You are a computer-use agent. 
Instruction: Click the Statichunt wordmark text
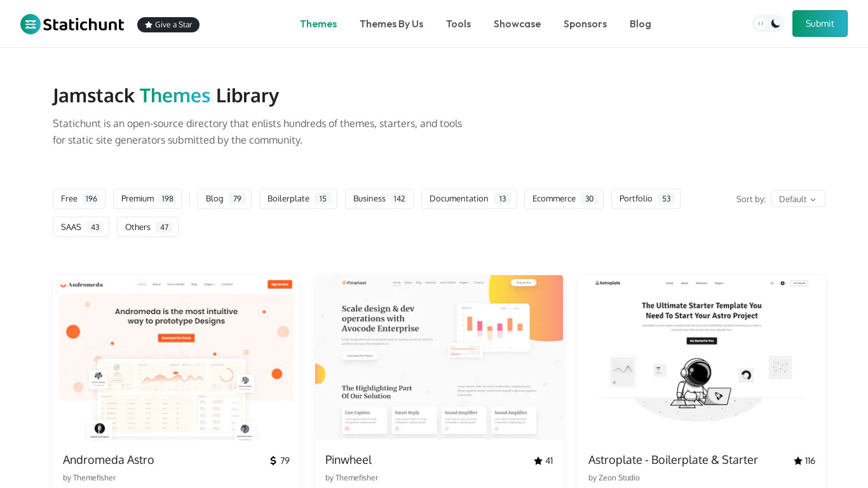coord(84,24)
